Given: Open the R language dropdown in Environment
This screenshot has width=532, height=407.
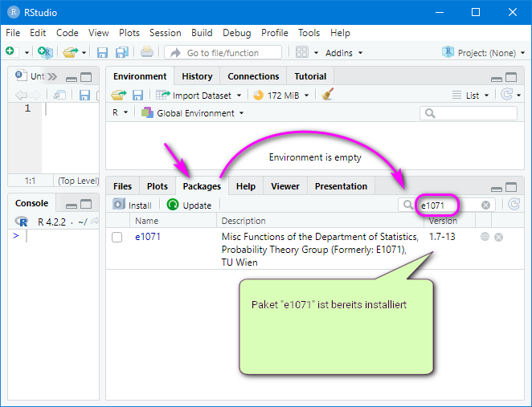Looking at the screenshot, I should point(120,112).
